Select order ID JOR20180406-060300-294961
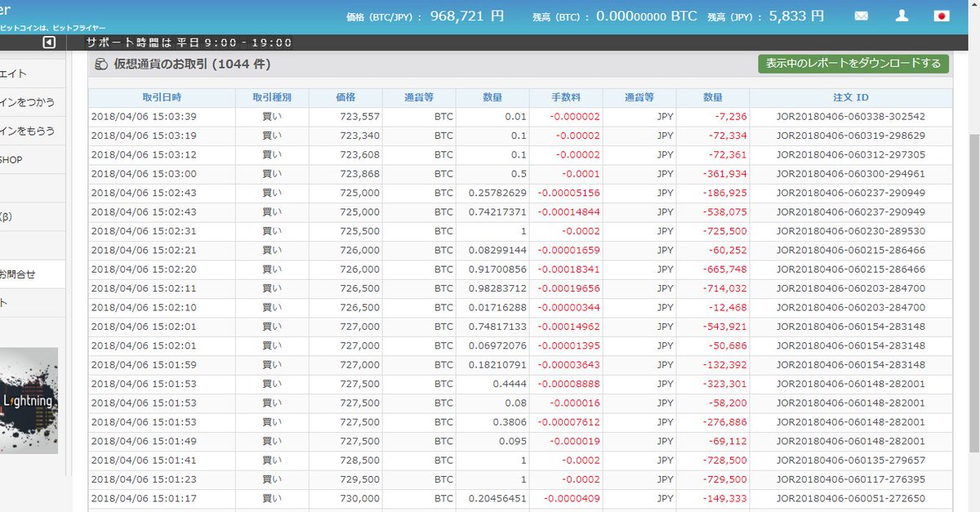Image resolution: width=980 pixels, height=512 pixels. 851,174
